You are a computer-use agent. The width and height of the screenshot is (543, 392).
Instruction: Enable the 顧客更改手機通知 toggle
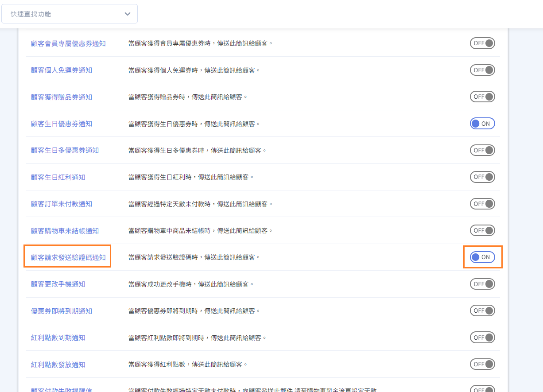482,284
